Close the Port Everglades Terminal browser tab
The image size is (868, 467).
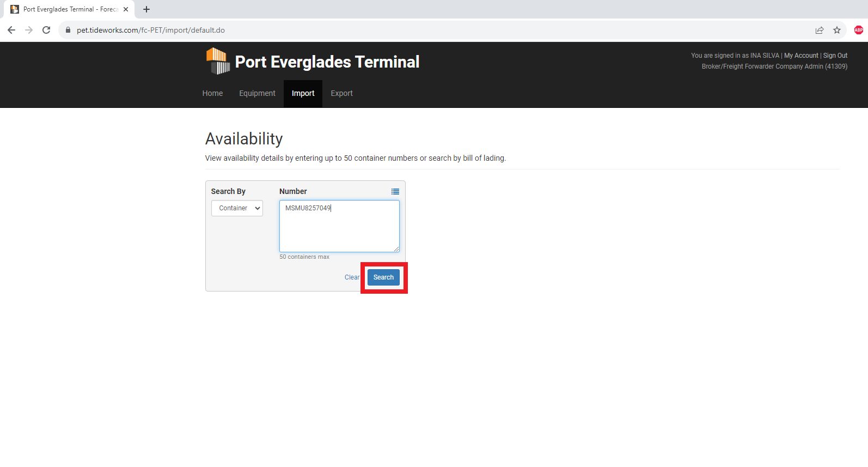point(126,9)
